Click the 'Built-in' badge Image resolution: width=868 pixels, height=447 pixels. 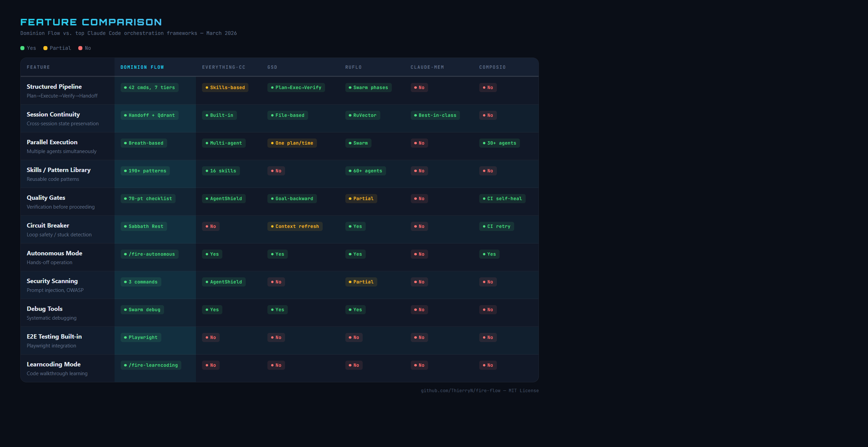(x=219, y=115)
